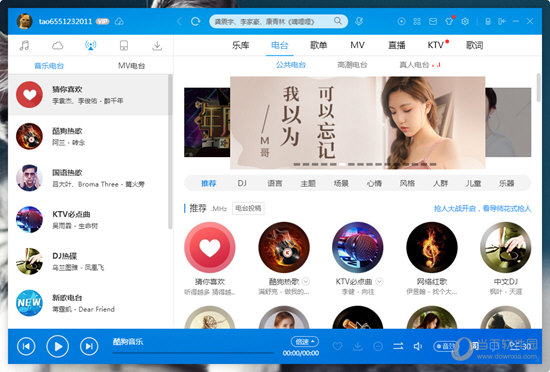Open the cloud music tab icon

58,46
